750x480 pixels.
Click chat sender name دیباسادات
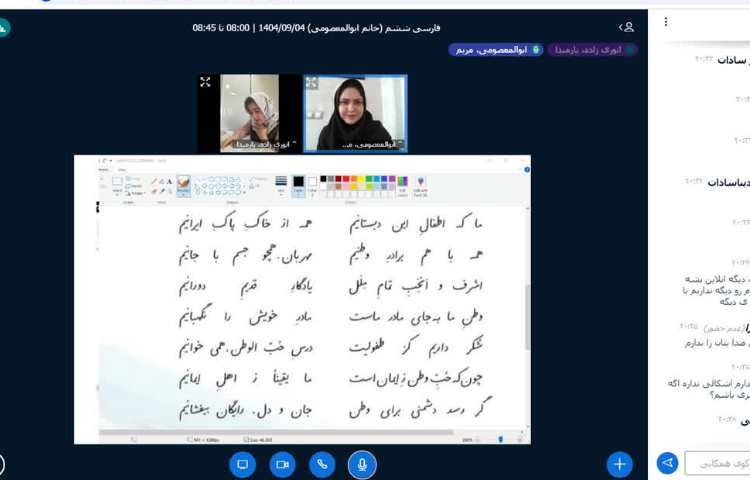pos(728,183)
